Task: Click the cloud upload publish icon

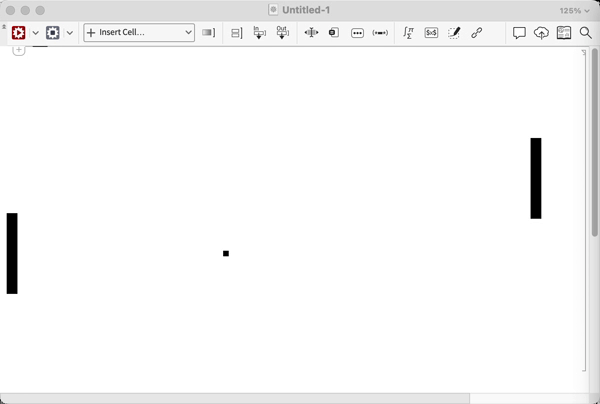Action: (541, 33)
